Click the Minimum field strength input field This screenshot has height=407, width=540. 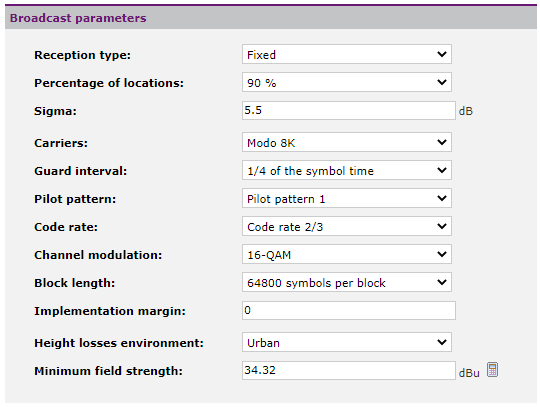(349, 371)
